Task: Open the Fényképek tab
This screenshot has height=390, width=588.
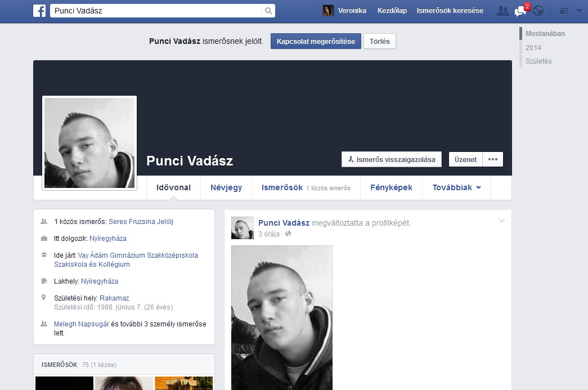Action: pos(391,188)
